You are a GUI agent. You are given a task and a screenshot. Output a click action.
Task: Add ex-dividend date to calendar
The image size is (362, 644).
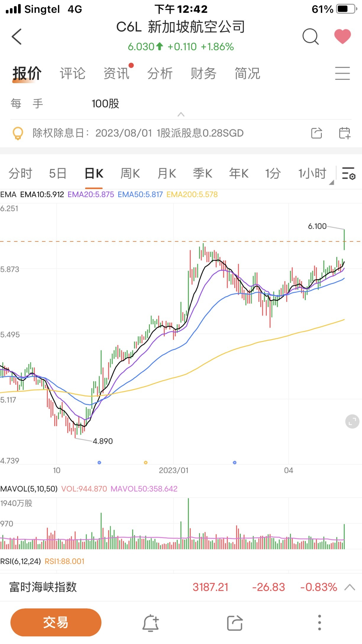coord(345,133)
